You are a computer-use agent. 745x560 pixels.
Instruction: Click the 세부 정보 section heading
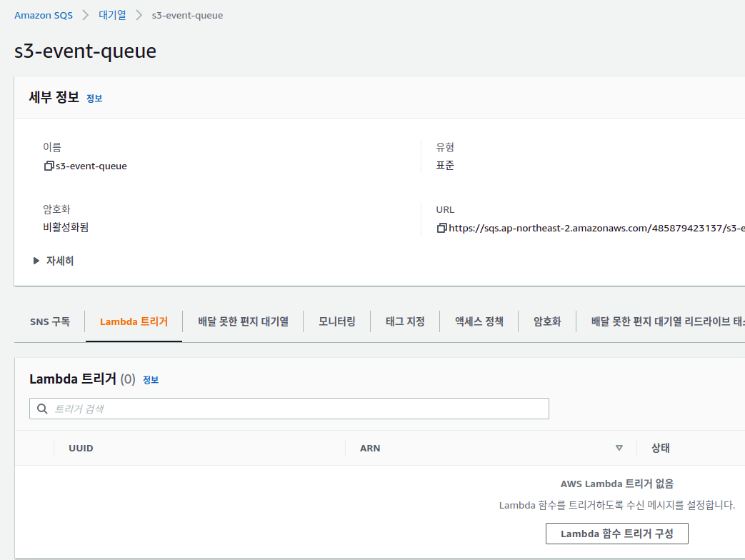click(54, 97)
